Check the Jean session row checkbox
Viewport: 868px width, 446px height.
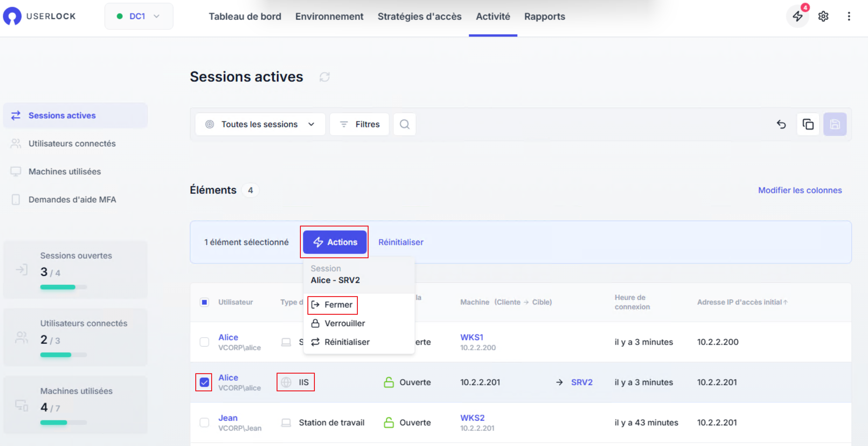(x=204, y=423)
